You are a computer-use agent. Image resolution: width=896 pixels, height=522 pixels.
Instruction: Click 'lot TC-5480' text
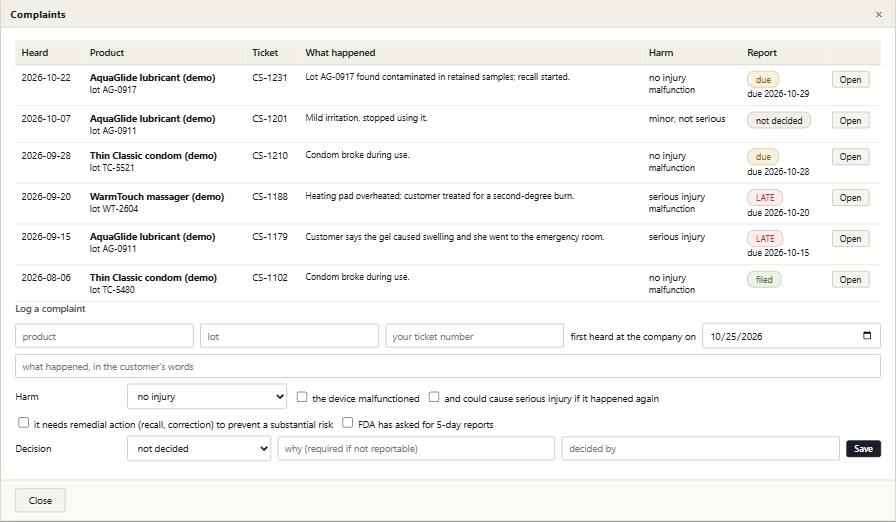coord(112,290)
